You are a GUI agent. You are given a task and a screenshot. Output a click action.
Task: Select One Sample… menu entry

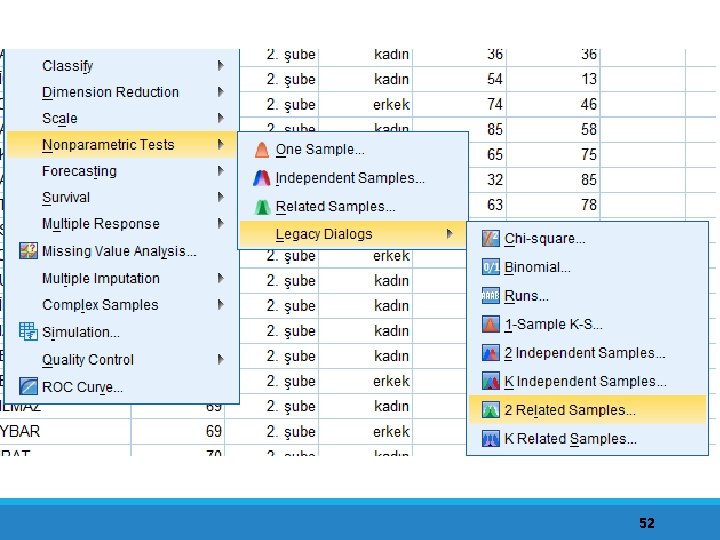[353, 150]
